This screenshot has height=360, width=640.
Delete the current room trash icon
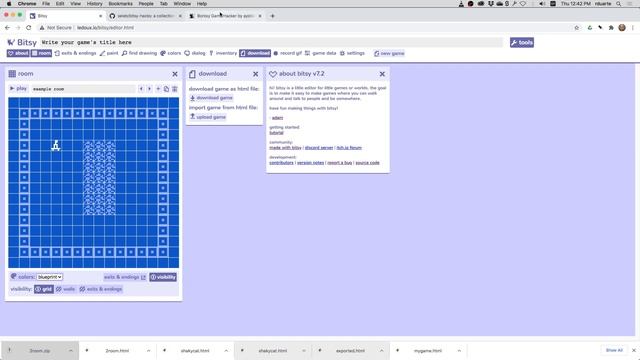tap(175, 89)
